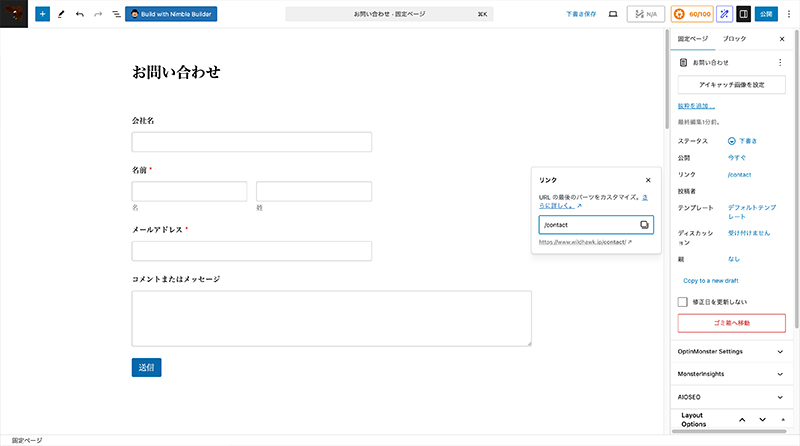Open the document overview list view

[116, 15]
